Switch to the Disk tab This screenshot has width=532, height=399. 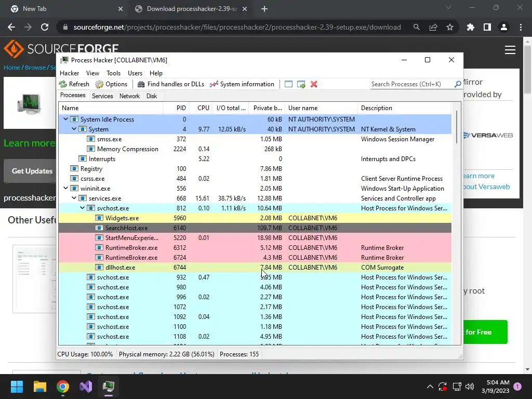point(152,96)
